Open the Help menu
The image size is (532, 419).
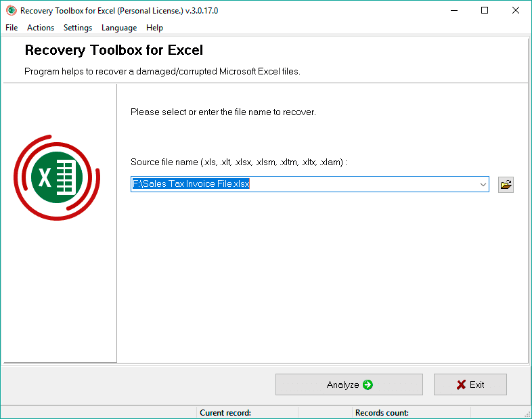[x=154, y=28]
